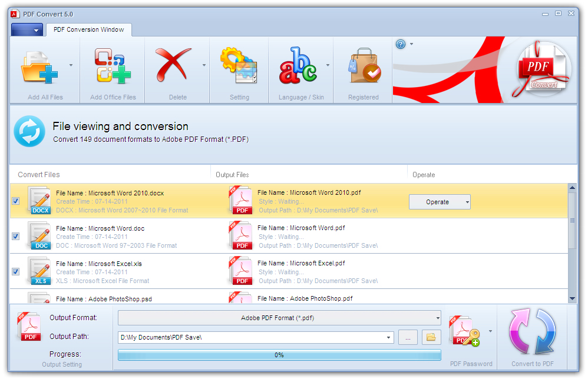
Task: Click the Operate column header
Action: (x=424, y=175)
